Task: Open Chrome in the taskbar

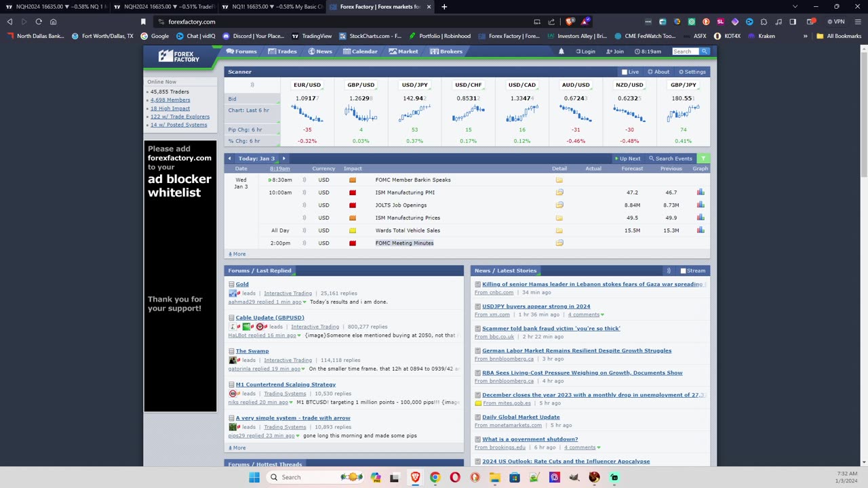Action: (x=435, y=477)
